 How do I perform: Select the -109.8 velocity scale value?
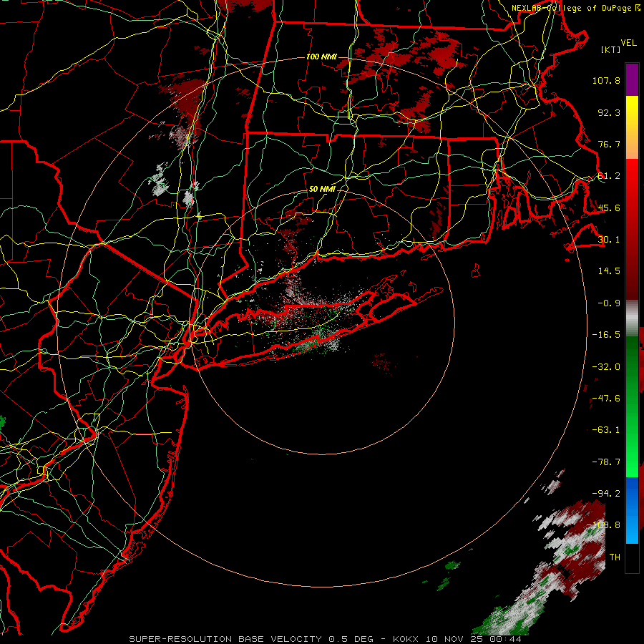click(x=604, y=525)
